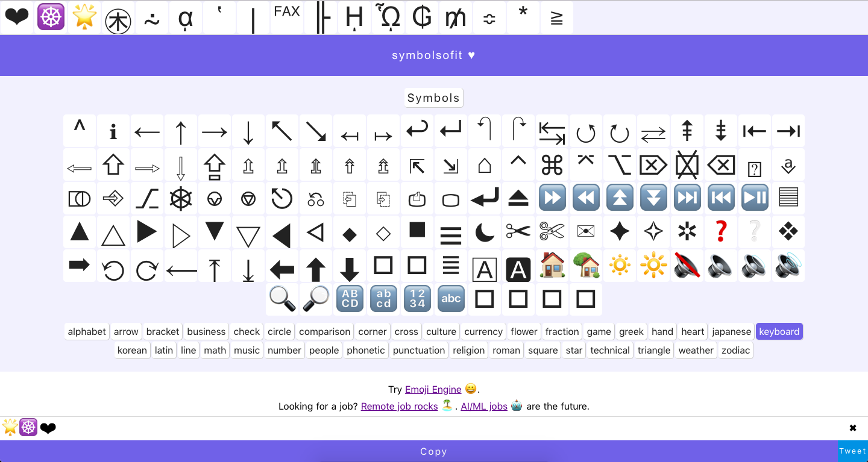
Task: Deselect the active keyboard category filter
Action: [x=779, y=331]
